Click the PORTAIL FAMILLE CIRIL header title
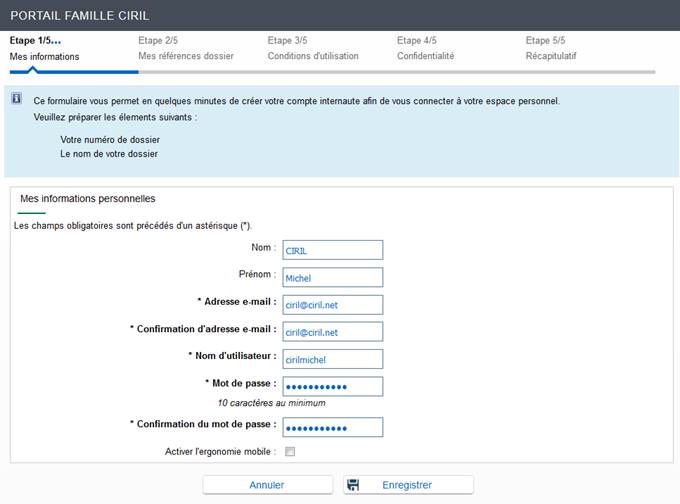This screenshot has height=504, width=680. [x=80, y=15]
